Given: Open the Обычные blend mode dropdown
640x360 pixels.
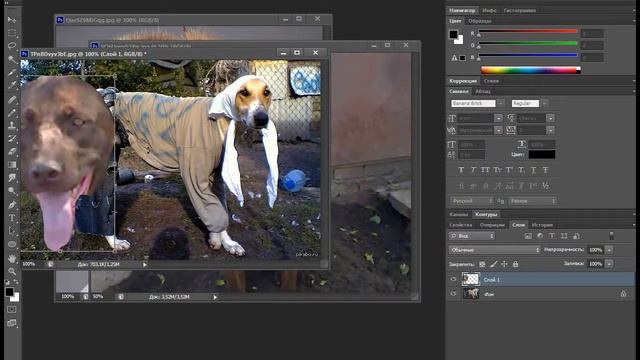Looking at the screenshot, I should [494, 250].
